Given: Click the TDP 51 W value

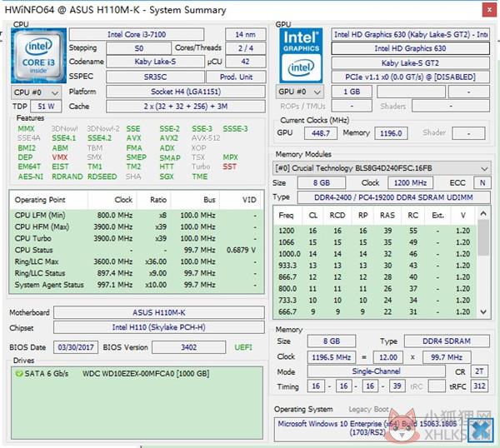Looking at the screenshot, I should point(46,106).
